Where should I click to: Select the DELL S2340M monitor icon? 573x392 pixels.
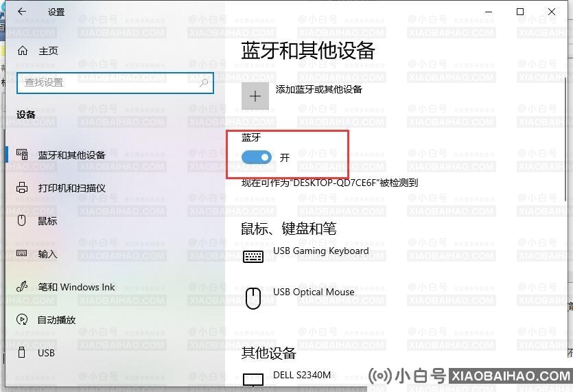click(253, 380)
